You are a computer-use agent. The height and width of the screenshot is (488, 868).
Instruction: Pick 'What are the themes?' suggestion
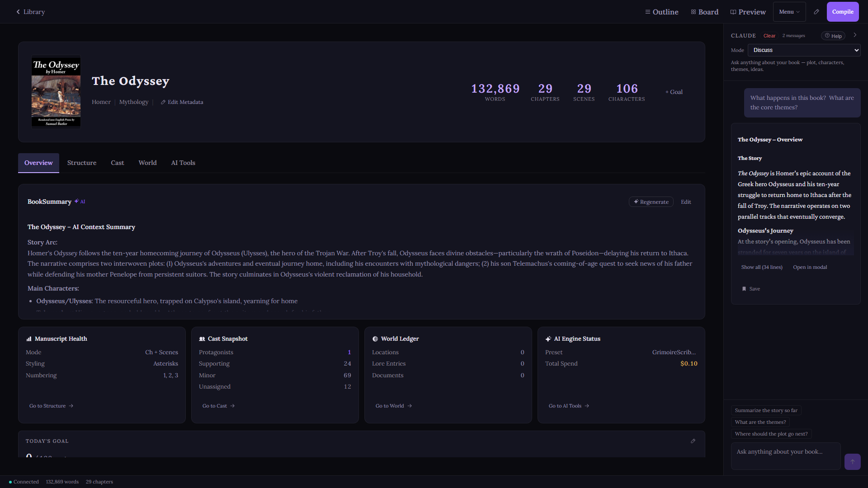(760, 422)
